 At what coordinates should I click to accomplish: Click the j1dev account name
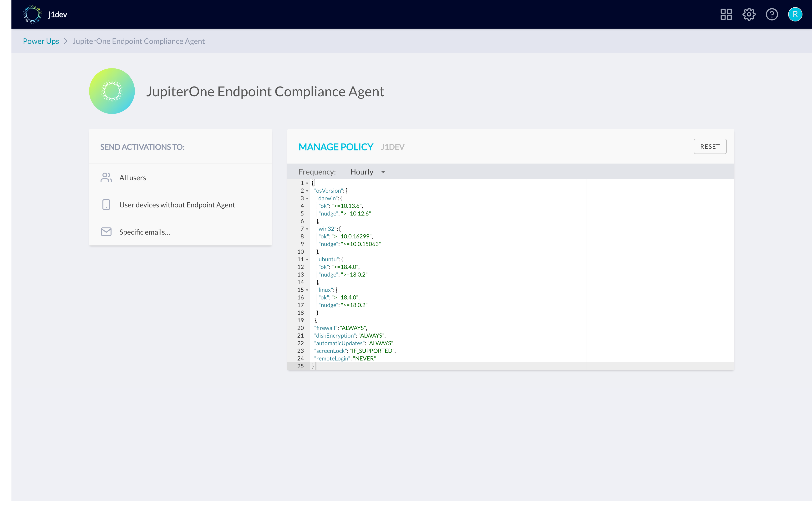pos(58,15)
